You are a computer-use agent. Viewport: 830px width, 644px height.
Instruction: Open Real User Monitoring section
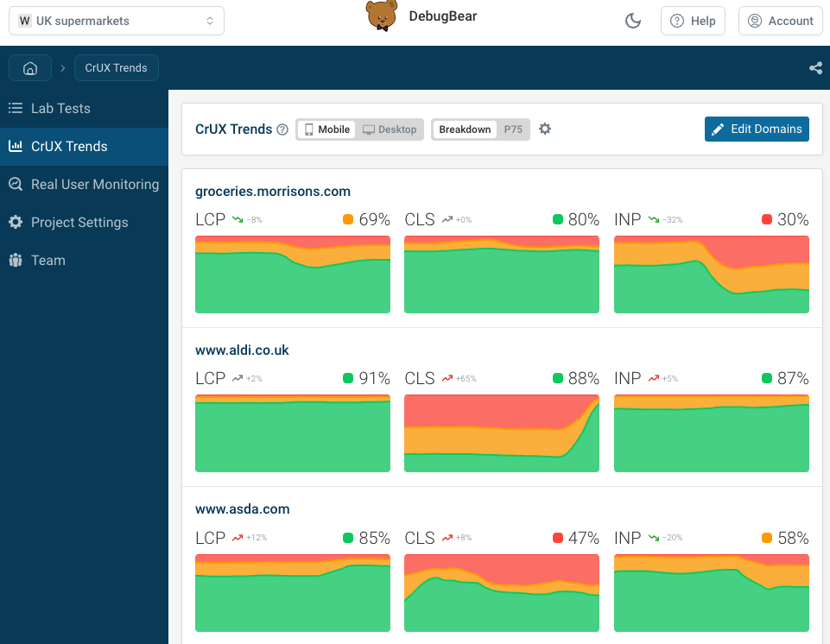pyautogui.click(x=84, y=185)
